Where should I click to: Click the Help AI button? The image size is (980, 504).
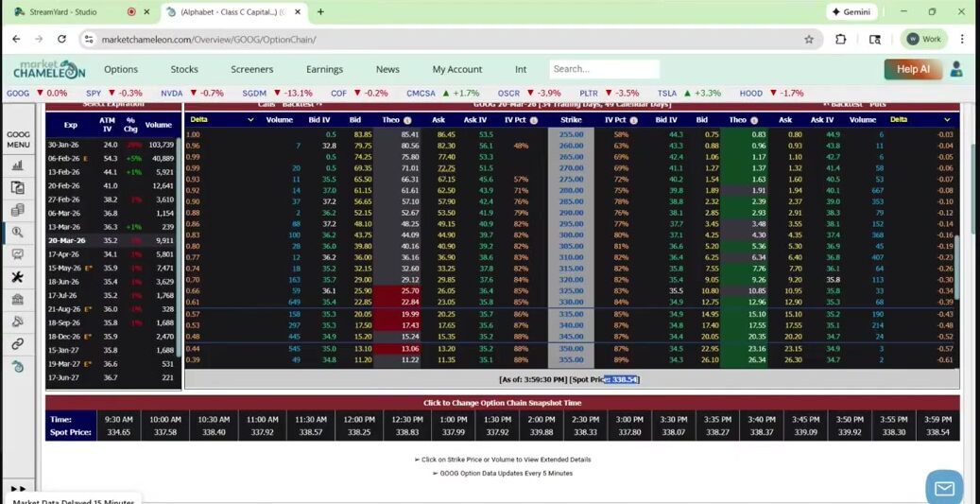tap(913, 69)
